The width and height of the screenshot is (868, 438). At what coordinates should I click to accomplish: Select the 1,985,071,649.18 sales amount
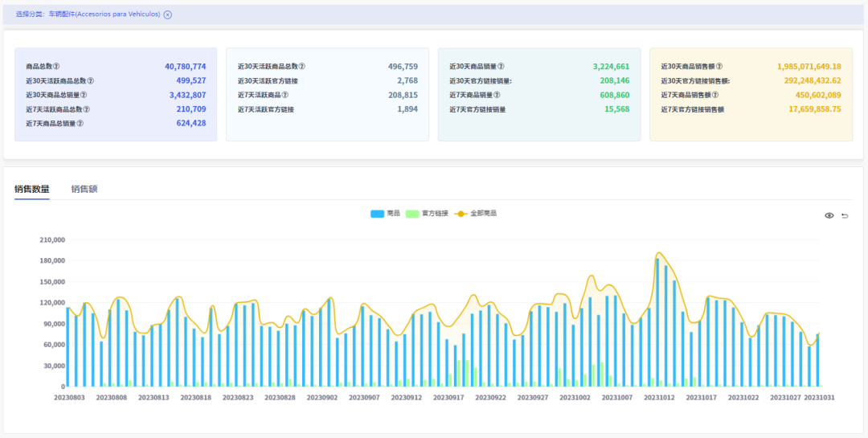[809, 67]
